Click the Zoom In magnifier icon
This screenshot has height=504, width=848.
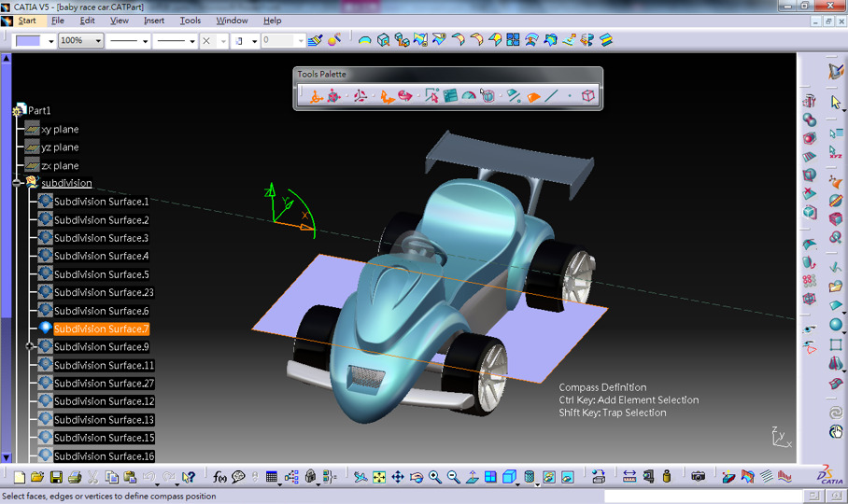coord(435,477)
